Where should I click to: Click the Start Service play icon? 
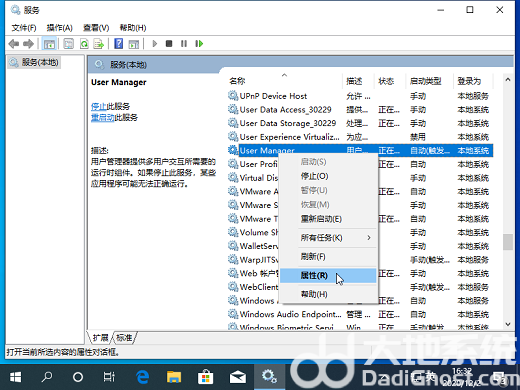point(154,44)
